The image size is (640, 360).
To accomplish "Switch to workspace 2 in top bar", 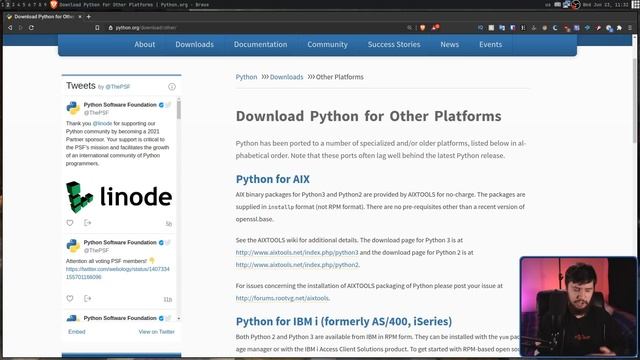I will (x=8, y=4).
